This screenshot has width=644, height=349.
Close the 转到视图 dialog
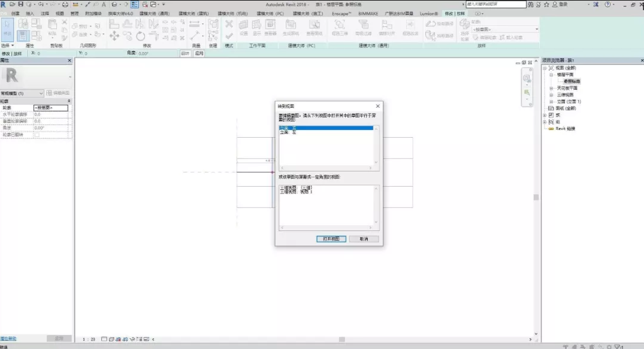[x=378, y=106]
